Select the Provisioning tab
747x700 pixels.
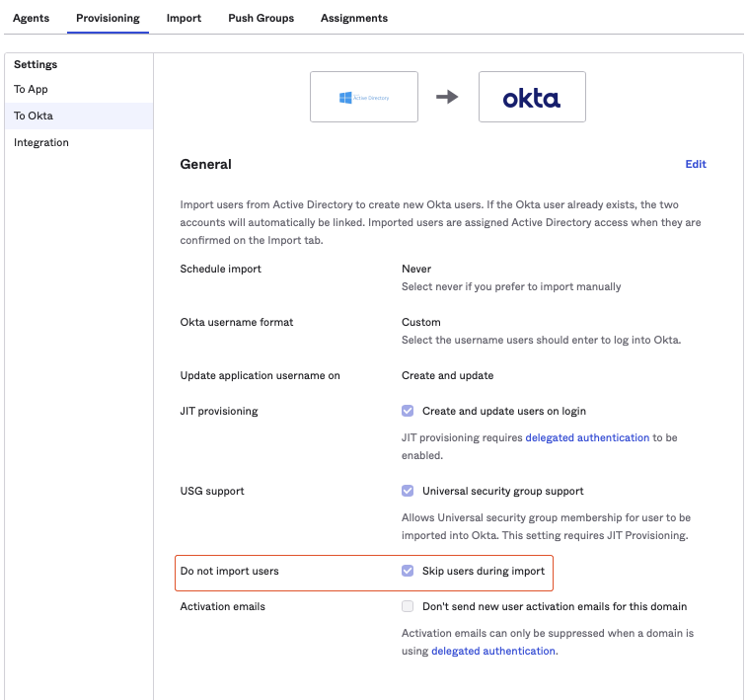pyautogui.click(x=108, y=18)
